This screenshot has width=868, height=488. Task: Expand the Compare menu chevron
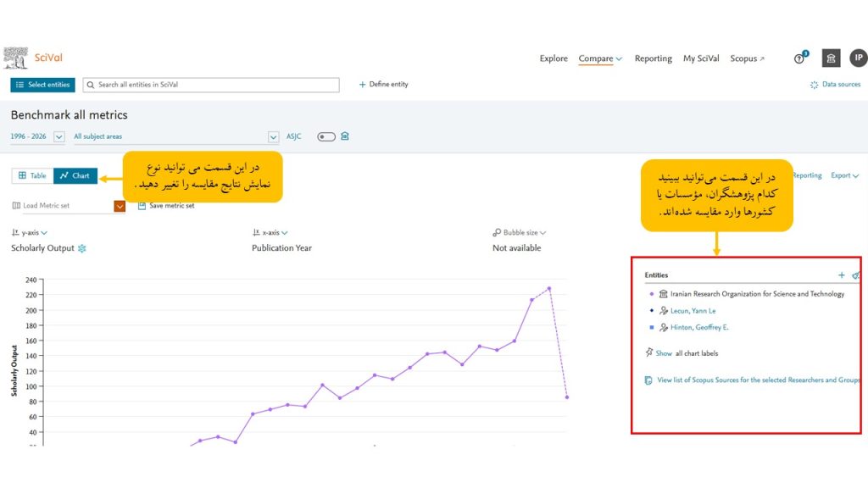(619, 58)
